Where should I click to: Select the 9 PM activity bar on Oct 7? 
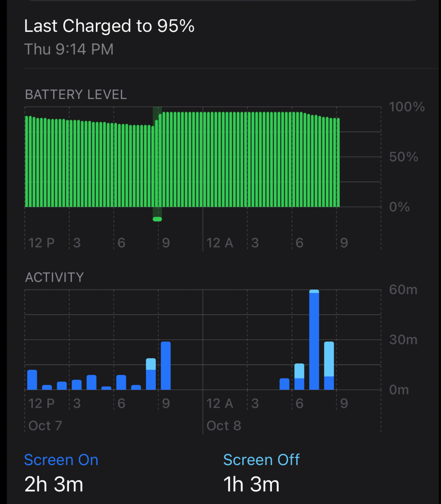click(166, 366)
